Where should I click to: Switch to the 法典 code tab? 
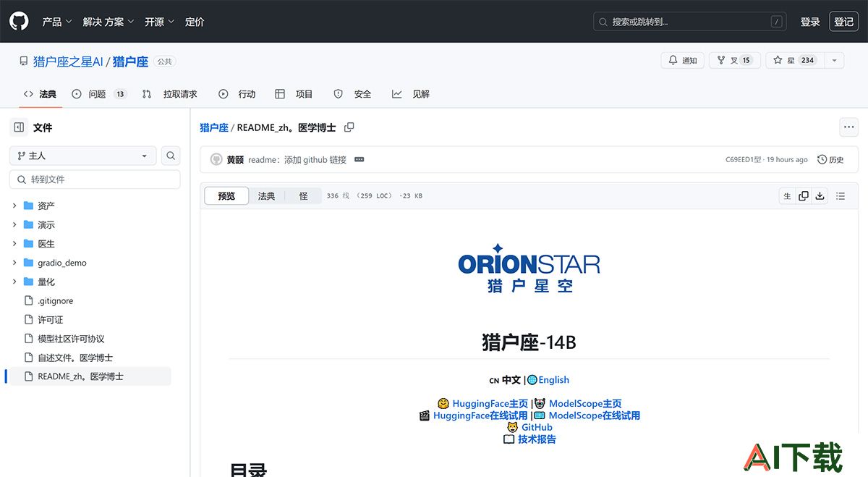pyautogui.click(x=40, y=94)
